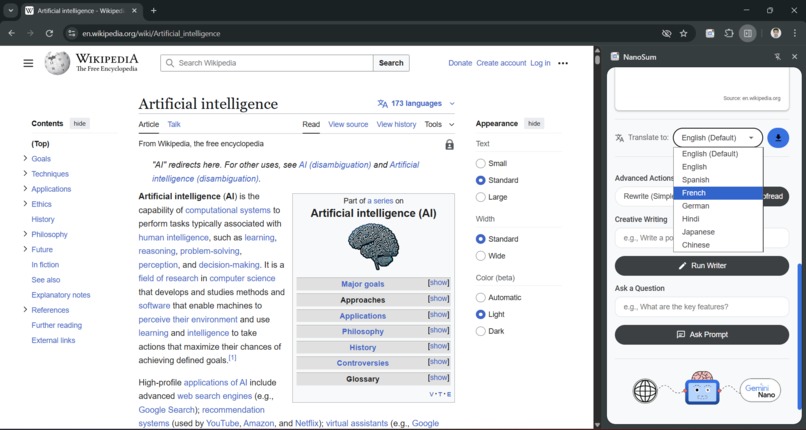The width and height of the screenshot is (806, 430).
Task: Open the Wikipedia hamburger main menu
Action: pyautogui.click(x=28, y=63)
